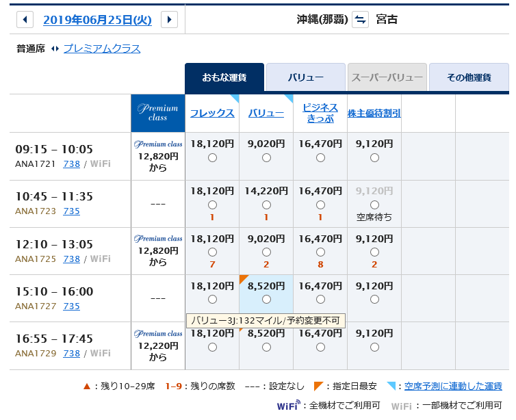Click Premium class 12,220円から for ANA1729
This screenshot has height=420, width=516.
tap(158, 345)
